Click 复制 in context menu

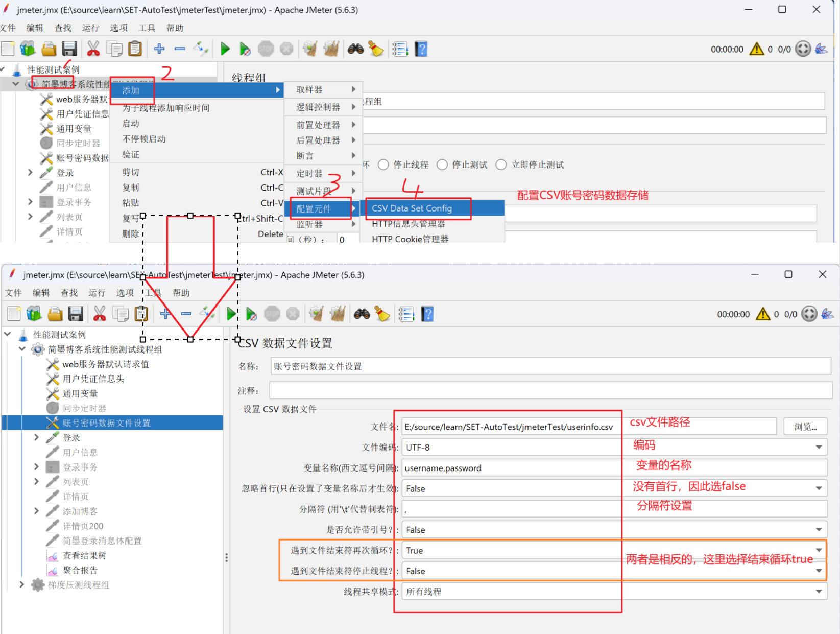click(x=131, y=187)
